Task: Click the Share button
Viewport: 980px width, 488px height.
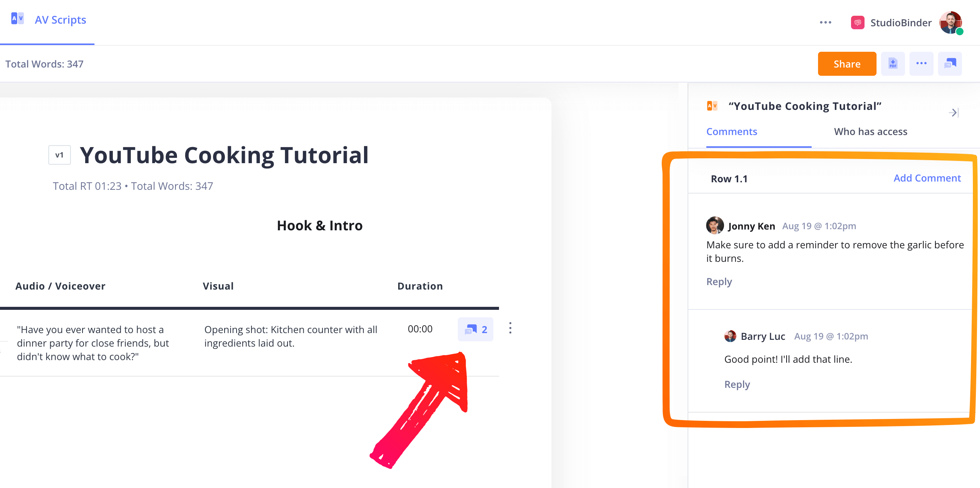Action: click(x=846, y=64)
